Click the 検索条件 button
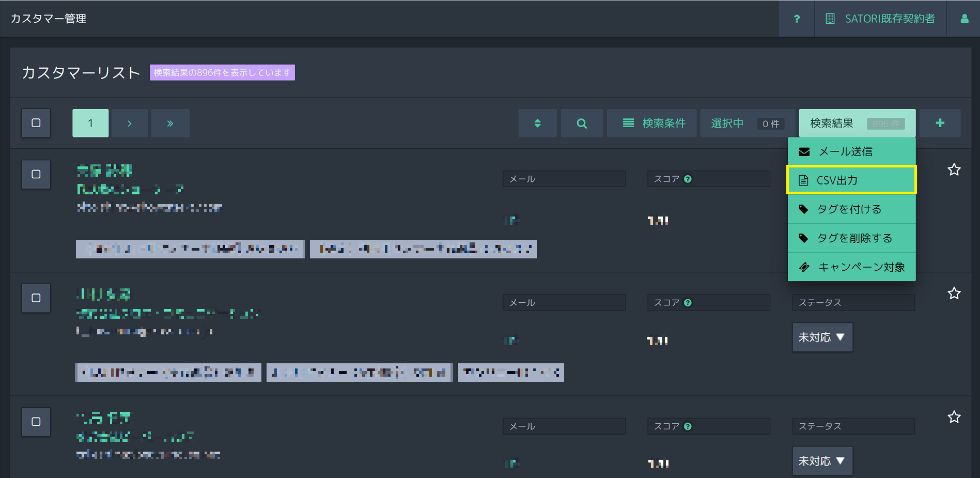This screenshot has width=980, height=478. point(654,123)
